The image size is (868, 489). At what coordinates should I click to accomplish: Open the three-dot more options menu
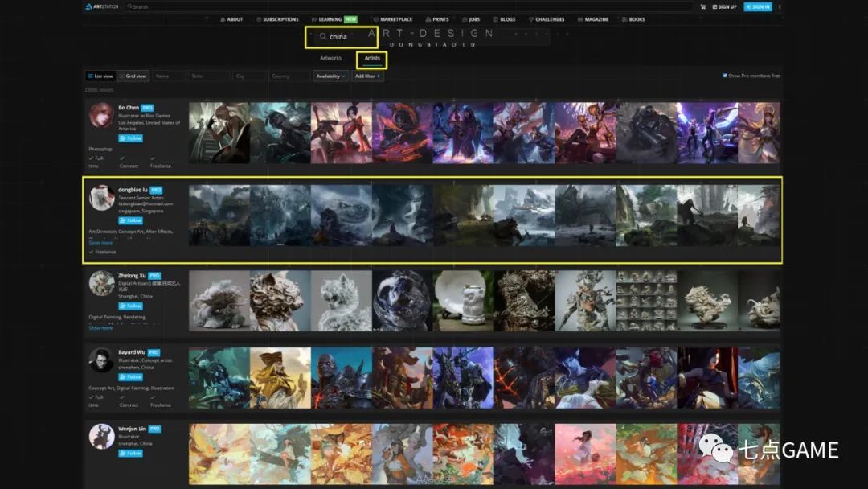pos(780,6)
